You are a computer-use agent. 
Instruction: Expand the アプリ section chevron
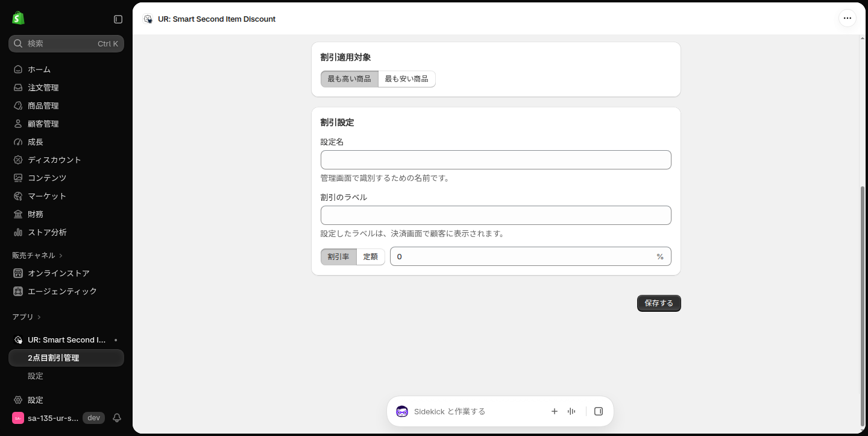(39, 317)
